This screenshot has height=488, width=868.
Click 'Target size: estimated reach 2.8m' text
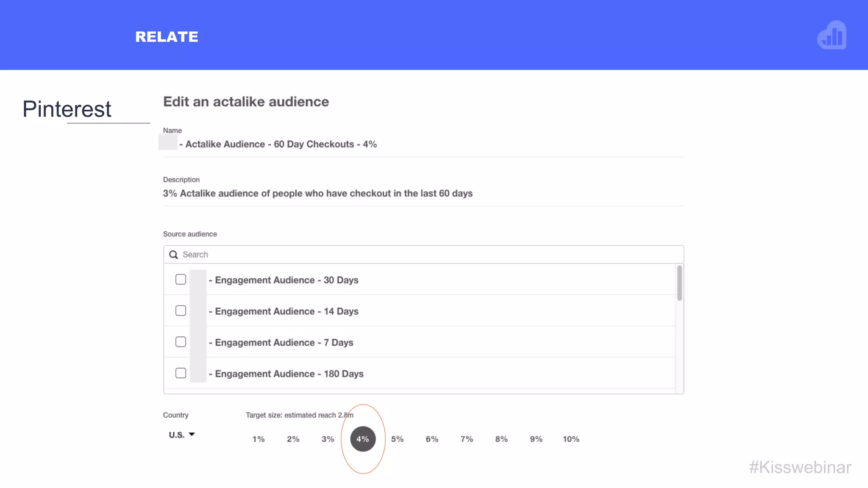tap(300, 415)
